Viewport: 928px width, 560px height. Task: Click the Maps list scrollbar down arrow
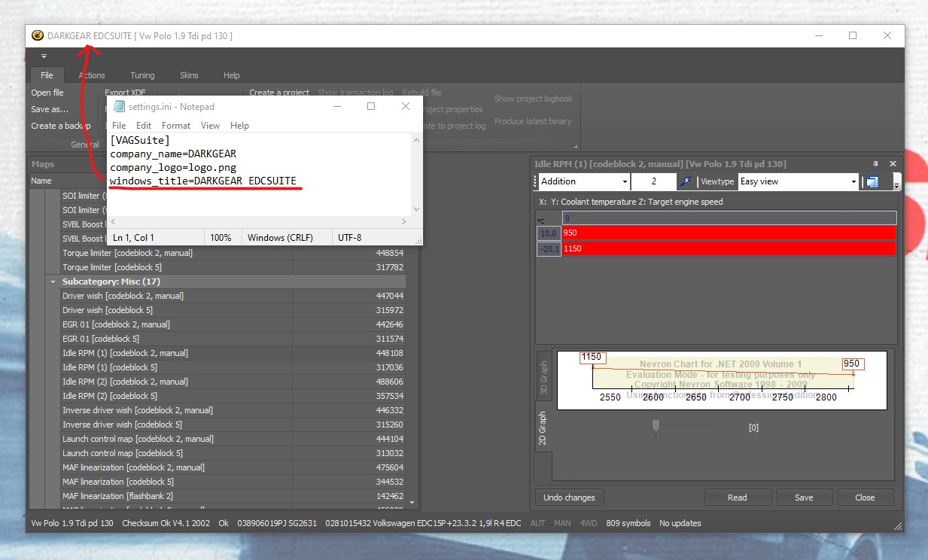click(x=412, y=501)
